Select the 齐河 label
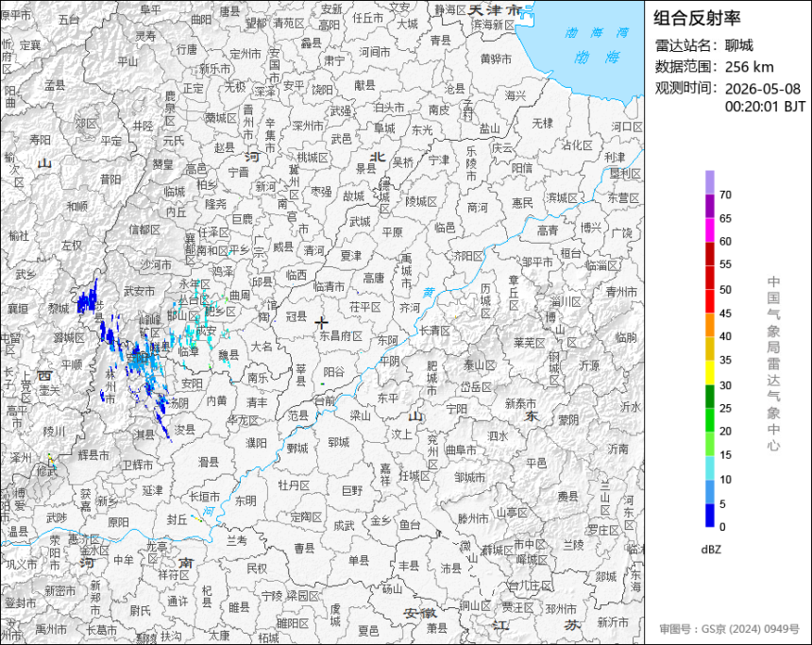This screenshot has width=812, height=645. [x=410, y=308]
